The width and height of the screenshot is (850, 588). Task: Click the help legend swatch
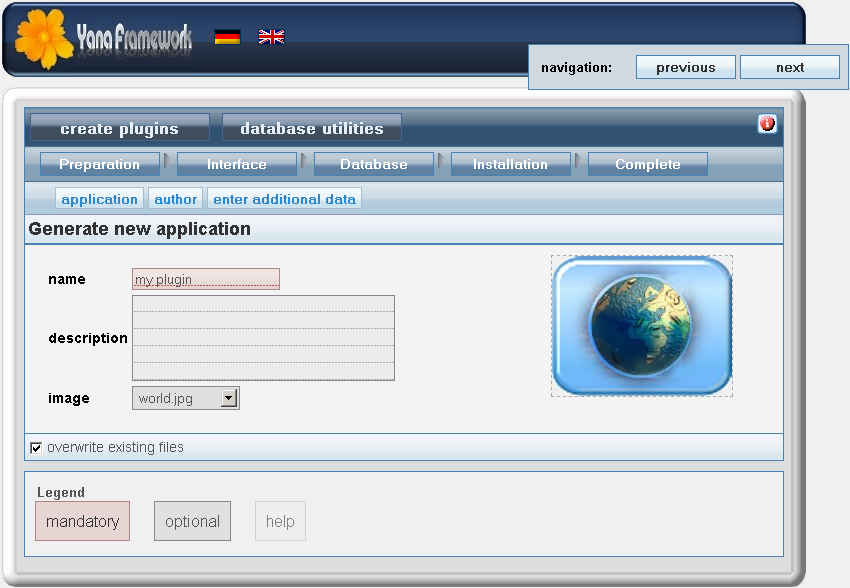point(280,521)
